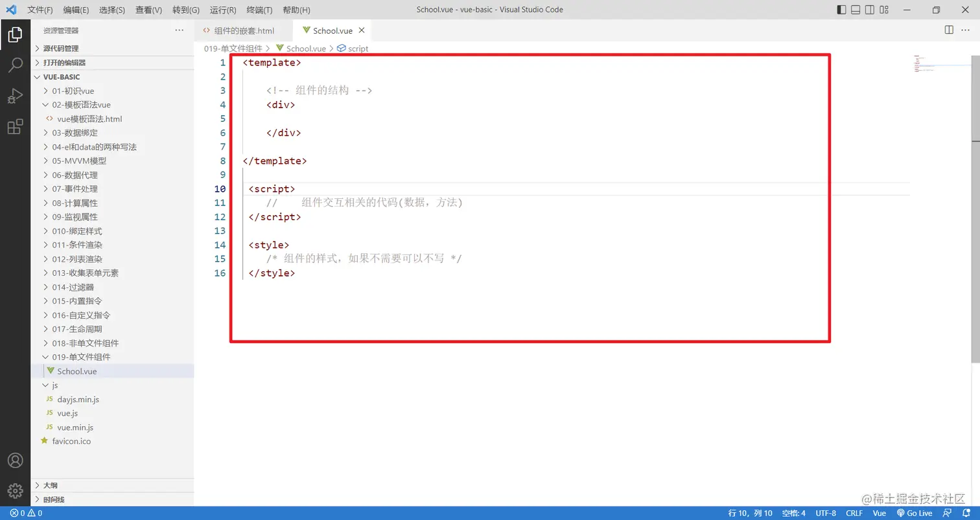The image size is (980, 520).
Task: Expand the 时间线 timeline section
Action: point(112,499)
